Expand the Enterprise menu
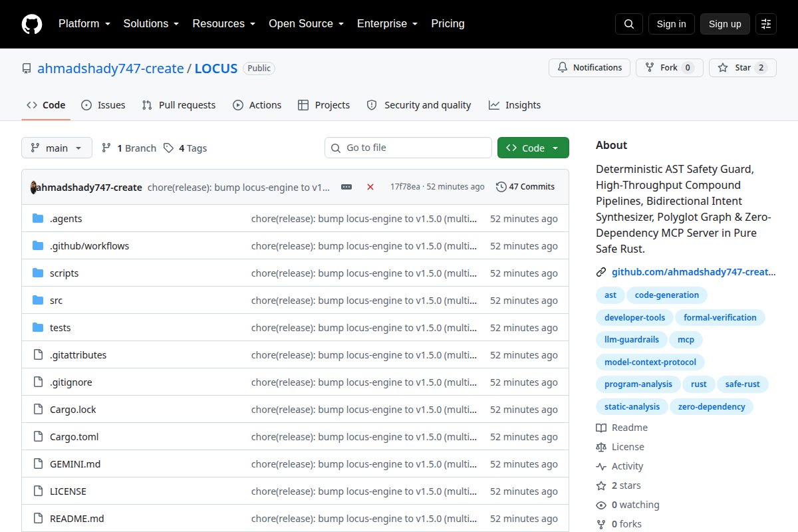This screenshot has width=798, height=532. (387, 24)
